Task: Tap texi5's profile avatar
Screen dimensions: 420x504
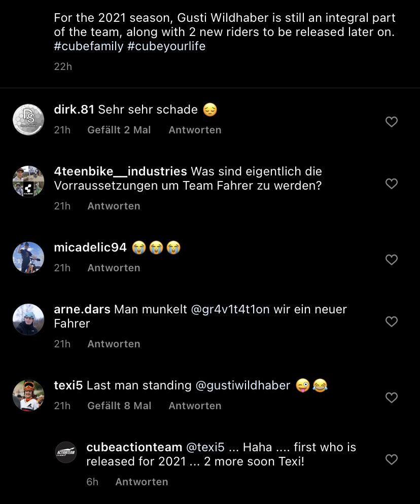Action: tap(28, 395)
